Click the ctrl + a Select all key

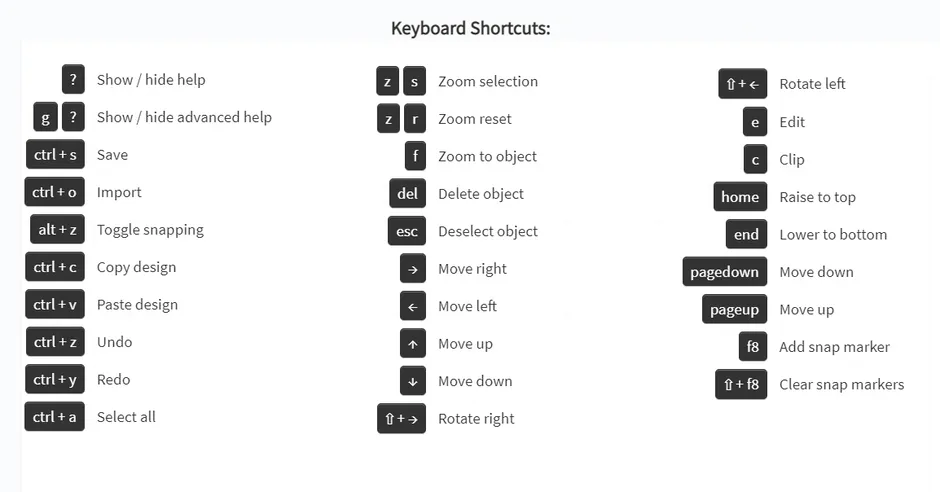(x=55, y=417)
